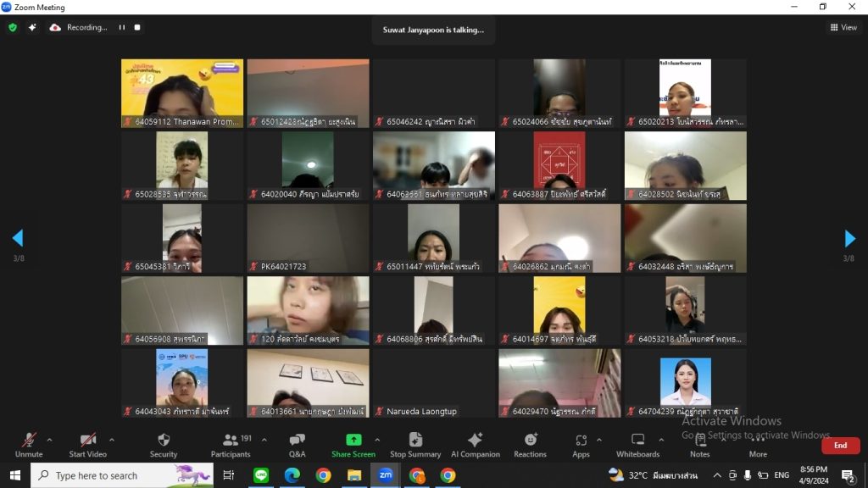The width and height of the screenshot is (868, 488).
Task: Expand audio options arrow beside Unmute
Action: (49, 440)
